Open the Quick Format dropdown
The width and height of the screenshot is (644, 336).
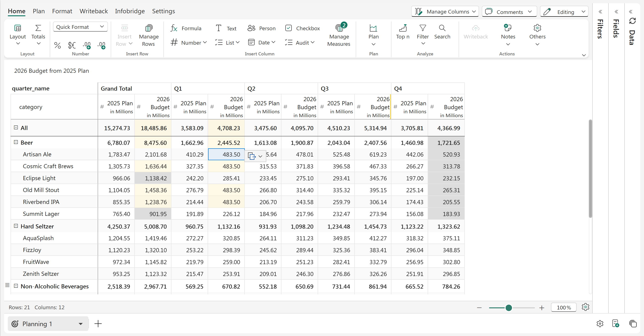tap(80, 27)
